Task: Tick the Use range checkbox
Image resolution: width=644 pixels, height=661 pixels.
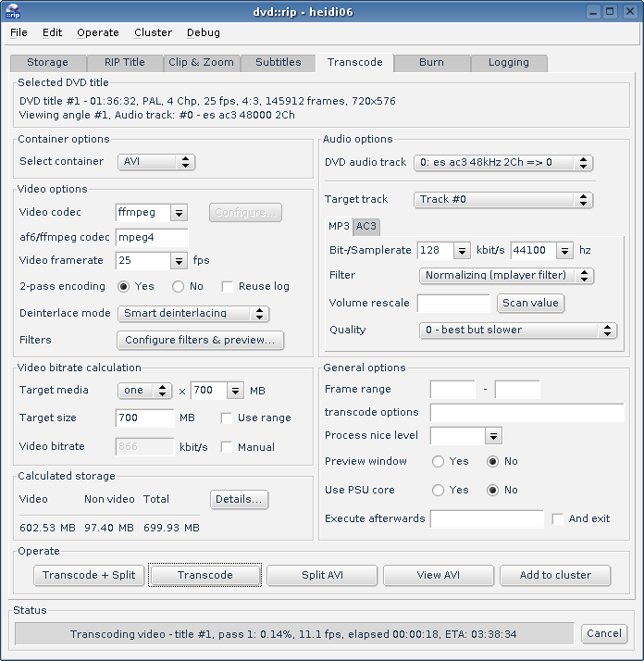Action: pyautogui.click(x=227, y=418)
